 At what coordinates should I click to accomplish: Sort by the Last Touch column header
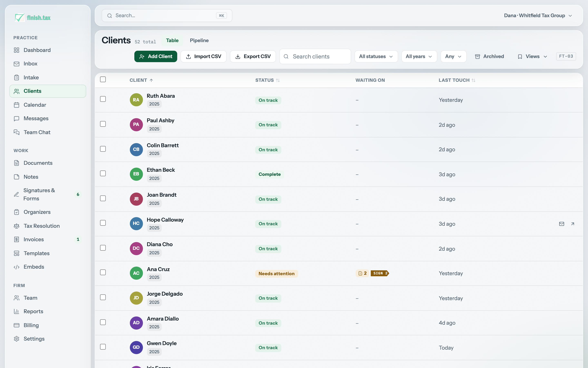coord(457,80)
